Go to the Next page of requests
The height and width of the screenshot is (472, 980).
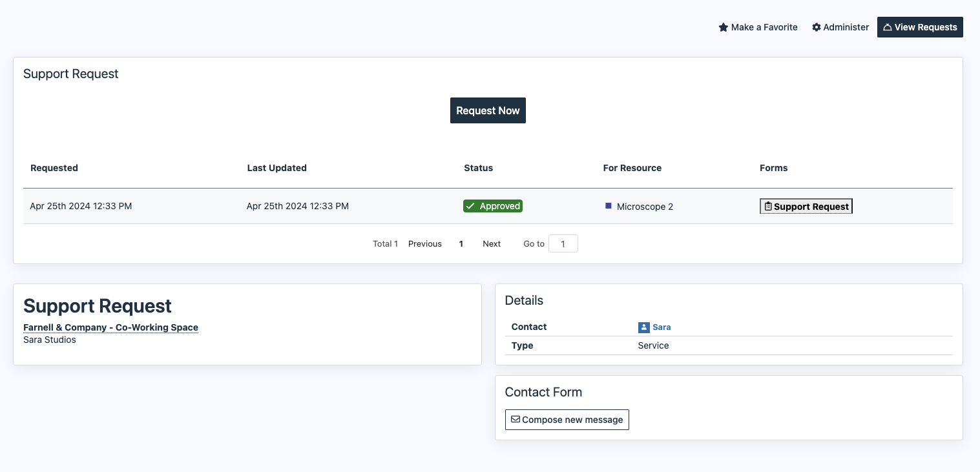[492, 244]
